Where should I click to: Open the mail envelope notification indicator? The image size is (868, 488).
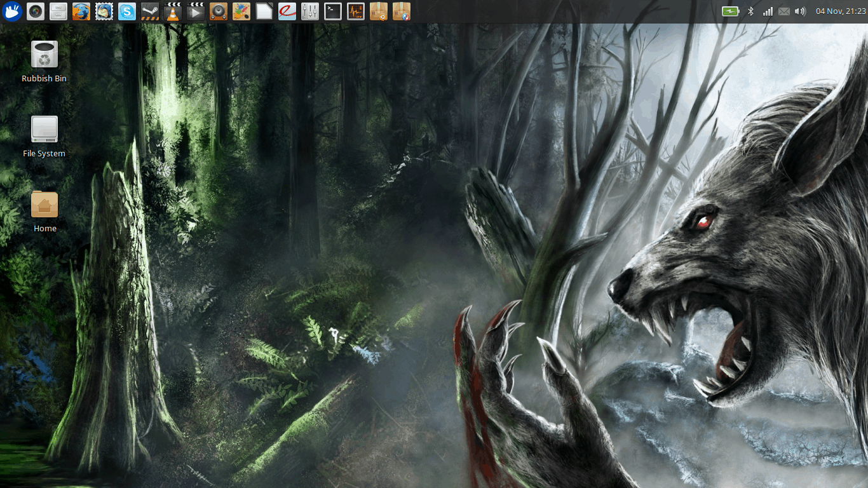point(784,11)
